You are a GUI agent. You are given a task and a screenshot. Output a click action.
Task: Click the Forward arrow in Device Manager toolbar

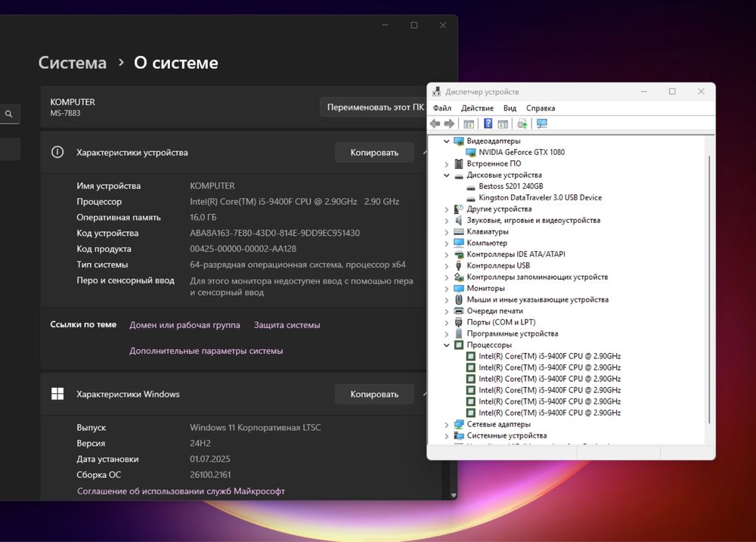449,124
